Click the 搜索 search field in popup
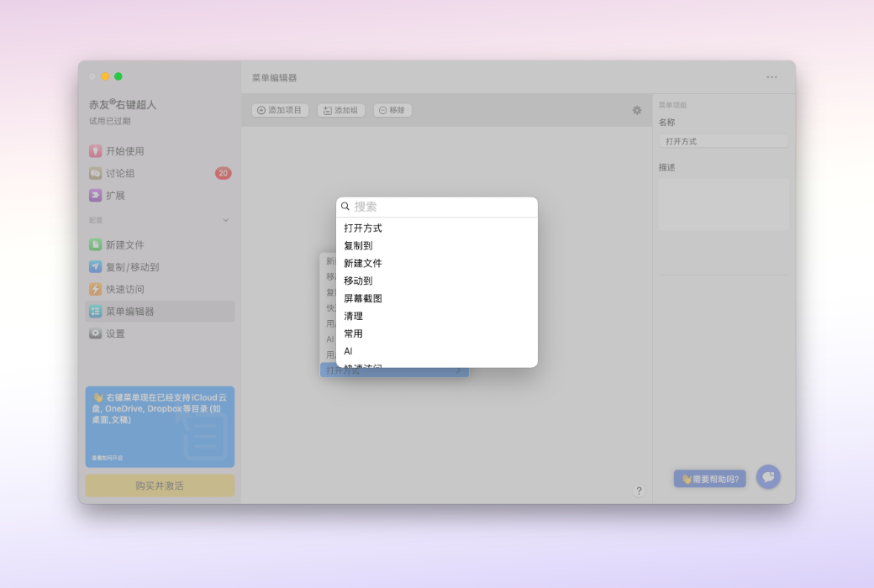The image size is (874, 588). point(437,207)
